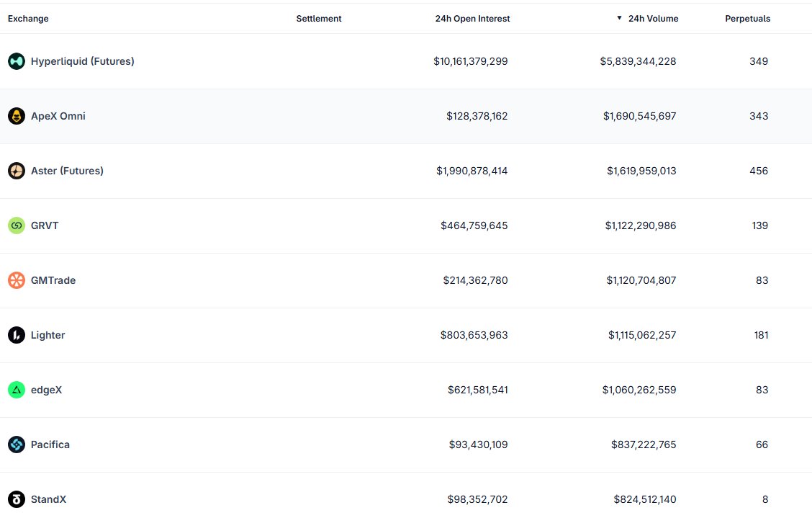The width and height of the screenshot is (812, 518).
Task: Click the Pacifica logo icon
Action: [x=17, y=445]
